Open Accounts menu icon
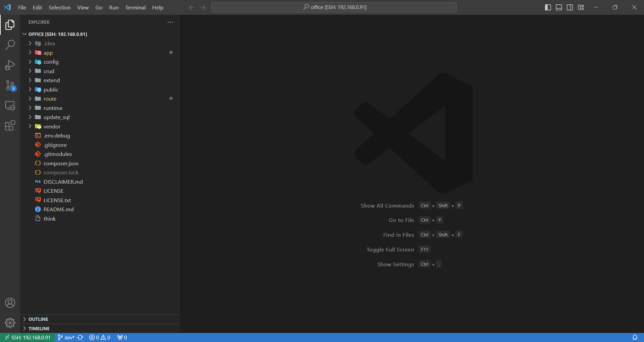Viewport: 644px width, 342px height. 10,303
